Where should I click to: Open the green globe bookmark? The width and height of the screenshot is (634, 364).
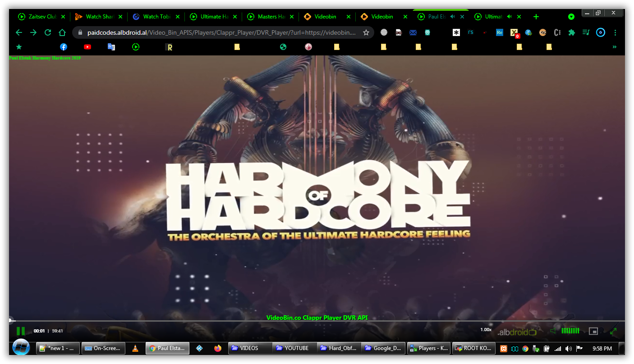point(283,47)
